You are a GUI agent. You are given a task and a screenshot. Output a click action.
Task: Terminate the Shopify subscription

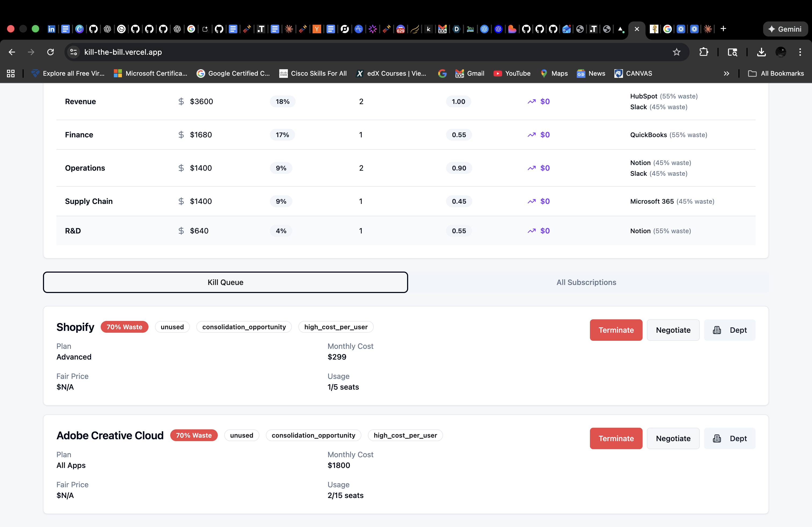pos(616,330)
